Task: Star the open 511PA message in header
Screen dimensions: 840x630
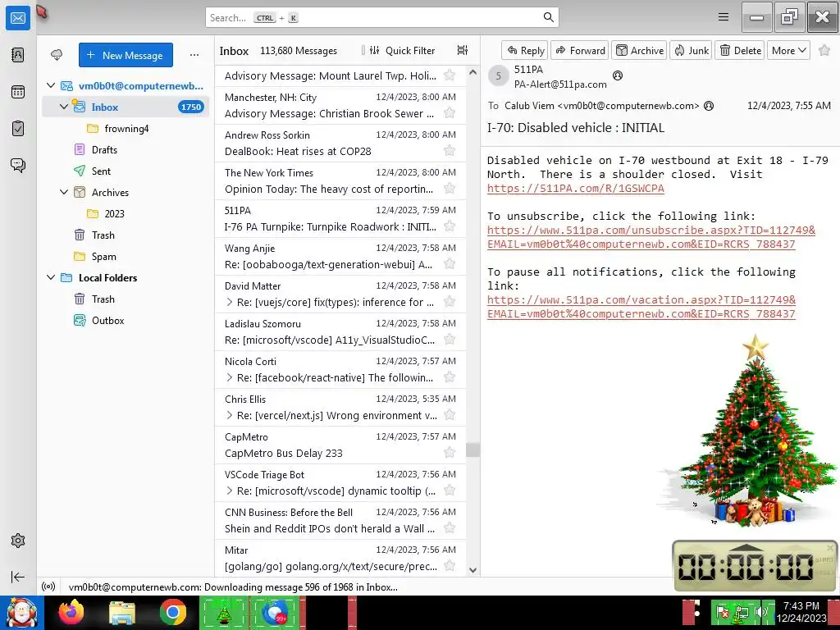Action: (824, 50)
